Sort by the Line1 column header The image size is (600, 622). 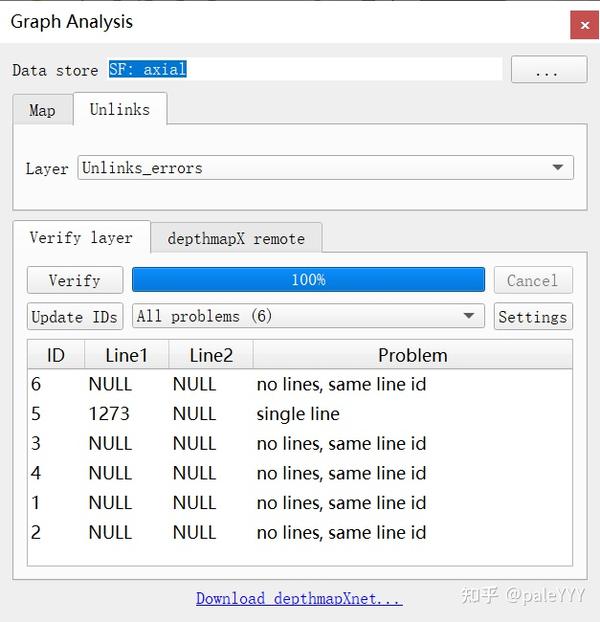tap(126, 355)
